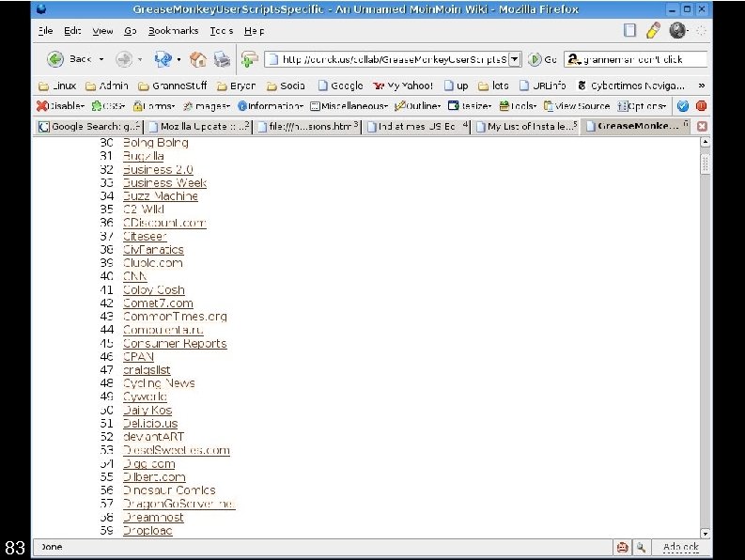Click the Adblock status bar item
745x560 pixels.
[680, 547]
